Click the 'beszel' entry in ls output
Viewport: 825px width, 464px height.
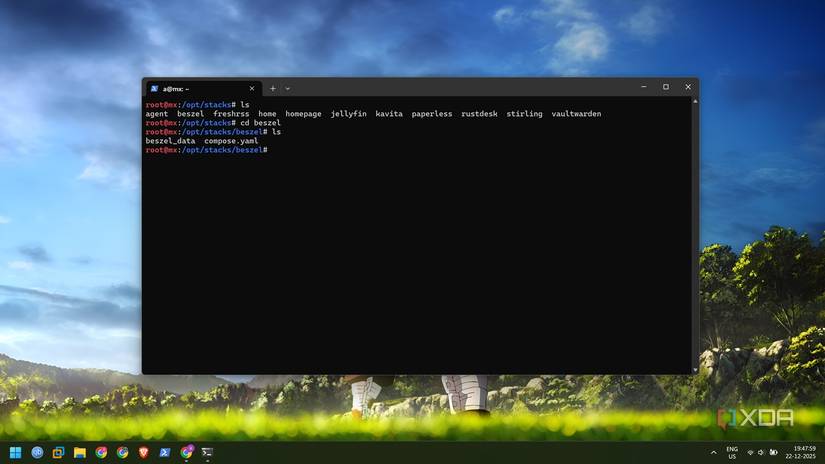190,114
